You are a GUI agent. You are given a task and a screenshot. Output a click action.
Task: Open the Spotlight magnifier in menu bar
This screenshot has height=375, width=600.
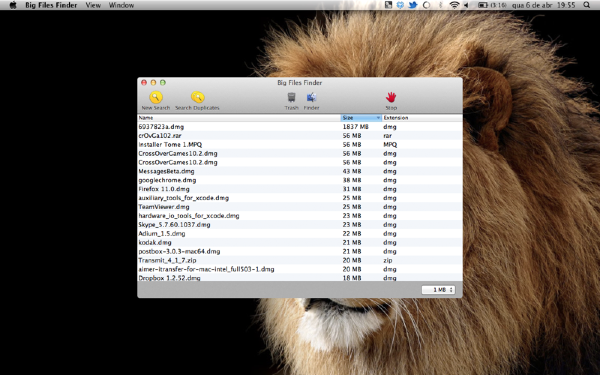(586, 5)
